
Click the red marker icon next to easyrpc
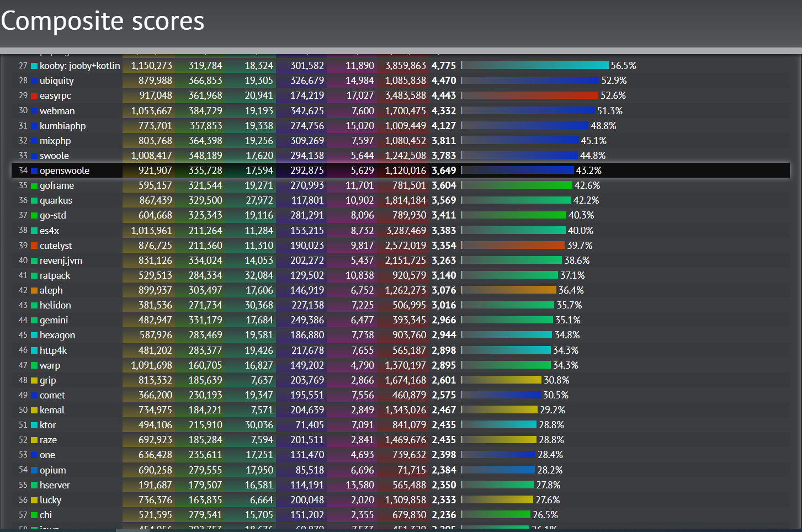pos(34,95)
